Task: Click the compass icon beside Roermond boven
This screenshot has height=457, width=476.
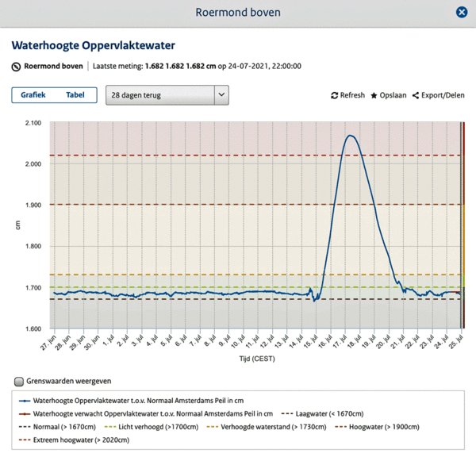Action: pos(16,67)
